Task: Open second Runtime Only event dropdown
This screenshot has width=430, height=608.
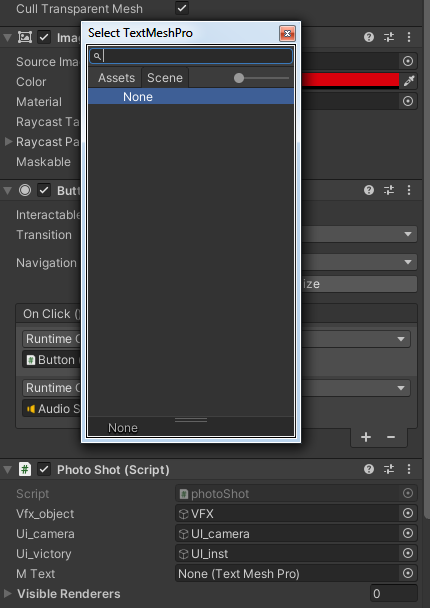Action: 356,388
